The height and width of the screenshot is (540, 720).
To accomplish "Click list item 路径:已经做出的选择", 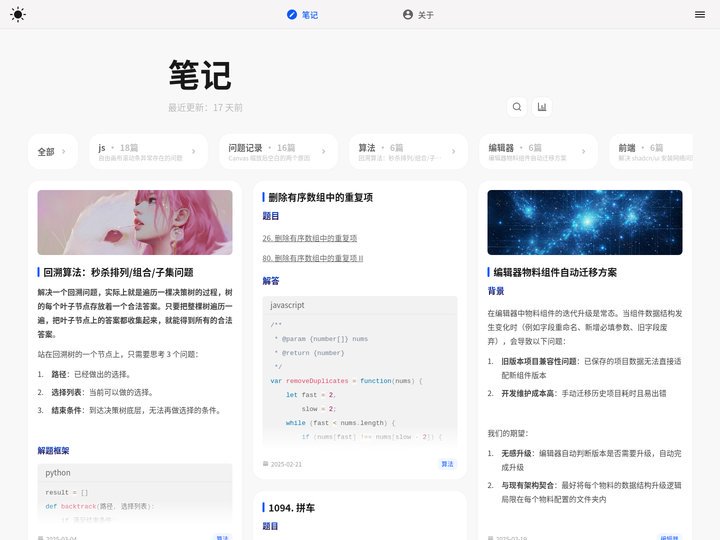I will pos(92,374).
